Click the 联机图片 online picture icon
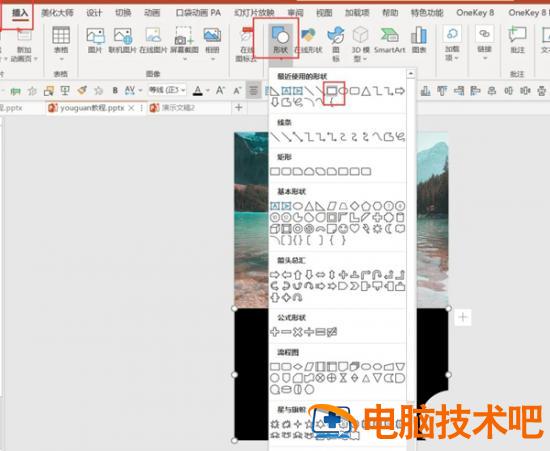 pos(122,41)
